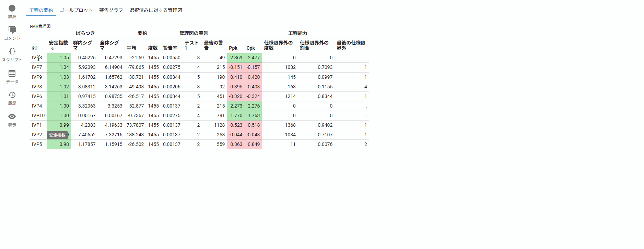
Task: Click the out-of-spec count 1368
Action: point(290,125)
